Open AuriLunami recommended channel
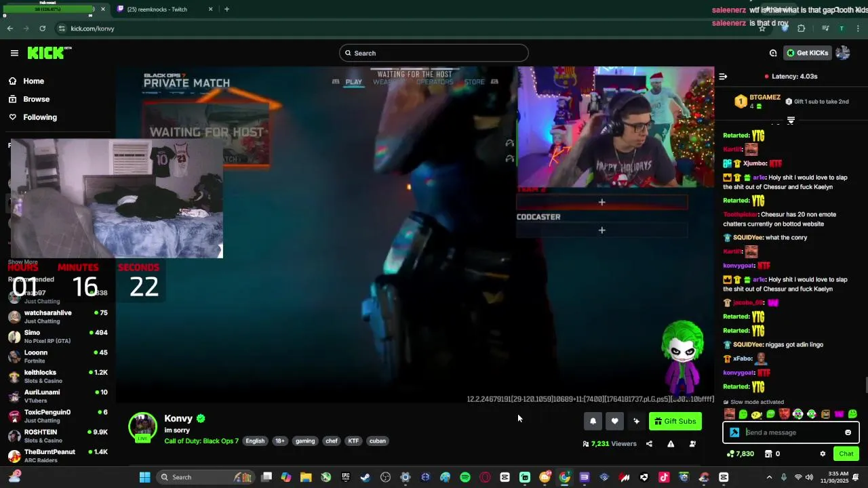Screen dimensions: 868x488 tap(58, 396)
